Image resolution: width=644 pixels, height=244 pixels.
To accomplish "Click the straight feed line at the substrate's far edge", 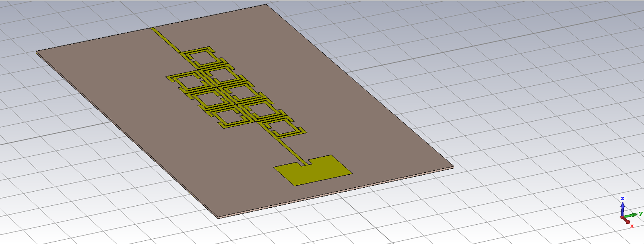I will point(166,40).
